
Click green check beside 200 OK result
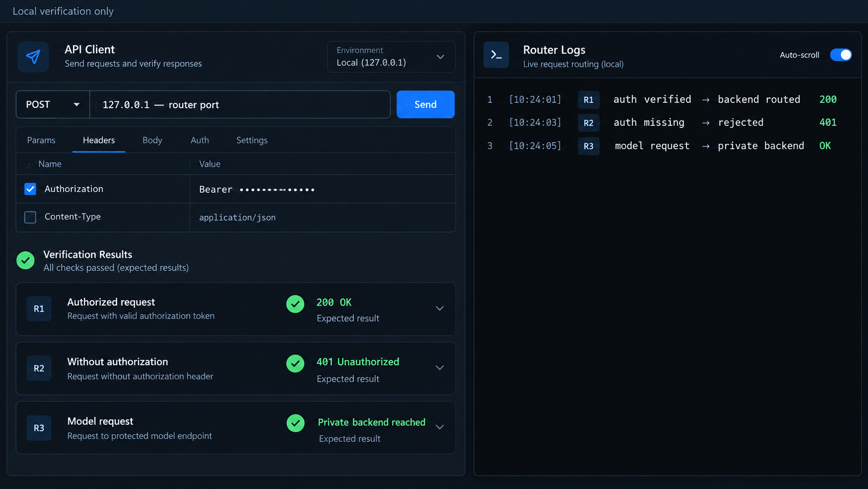point(295,304)
